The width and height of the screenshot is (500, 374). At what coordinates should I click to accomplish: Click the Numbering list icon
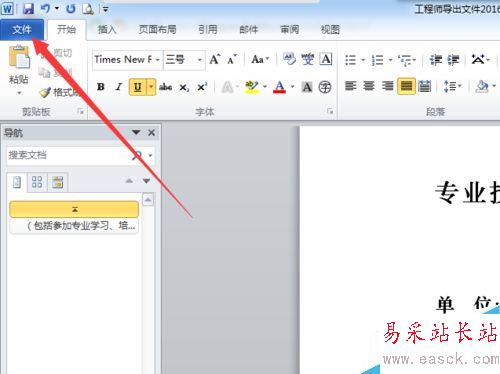(378, 60)
